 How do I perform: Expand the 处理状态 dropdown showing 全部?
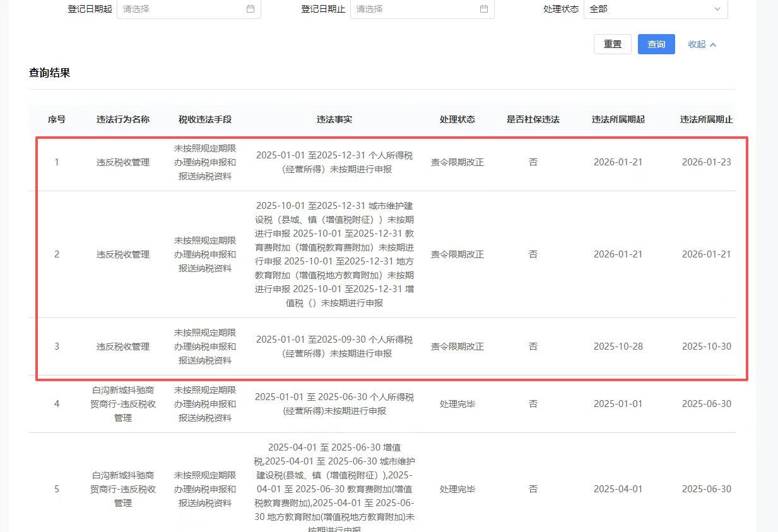click(655, 9)
